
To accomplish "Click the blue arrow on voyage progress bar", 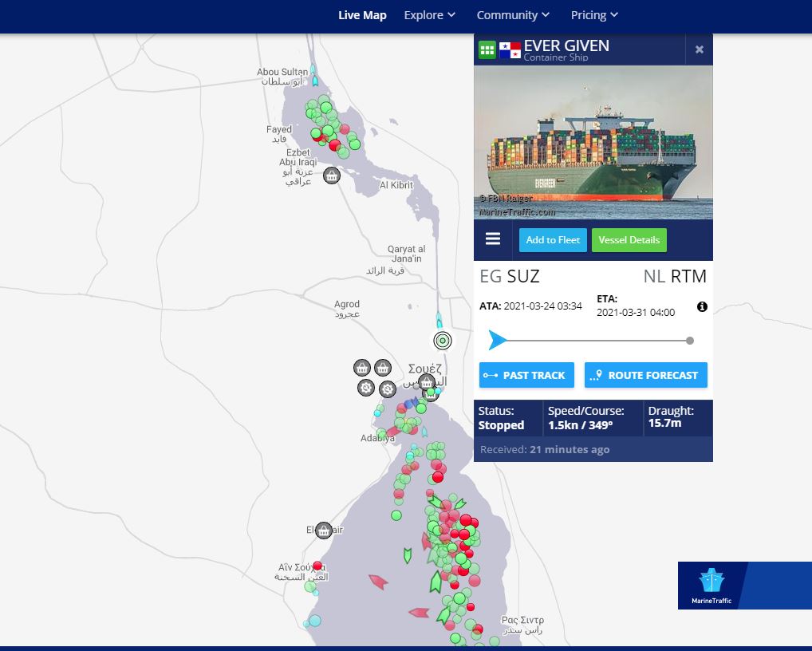I will tap(498, 341).
